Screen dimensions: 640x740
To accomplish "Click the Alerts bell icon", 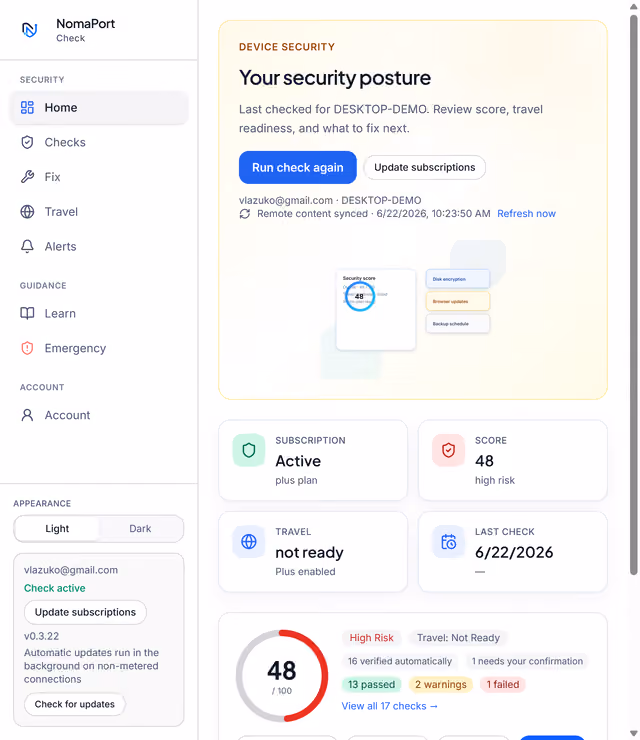I will coord(27,246).
